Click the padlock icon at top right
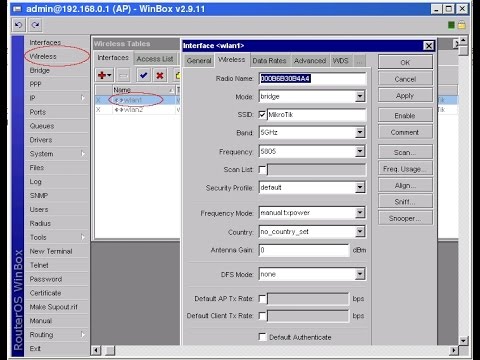480x360 pixels. click(x=462, y=25)
